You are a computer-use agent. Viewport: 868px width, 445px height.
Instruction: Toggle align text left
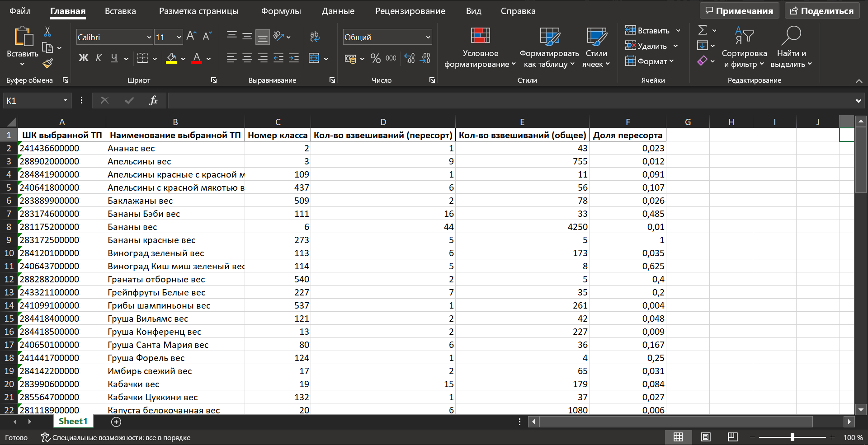pos(231,58)
